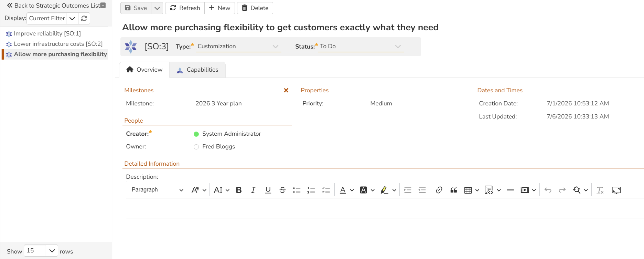Remove formatting with the clear format icon
Viewport: 644px width, 259px height.
click(600, 190)
